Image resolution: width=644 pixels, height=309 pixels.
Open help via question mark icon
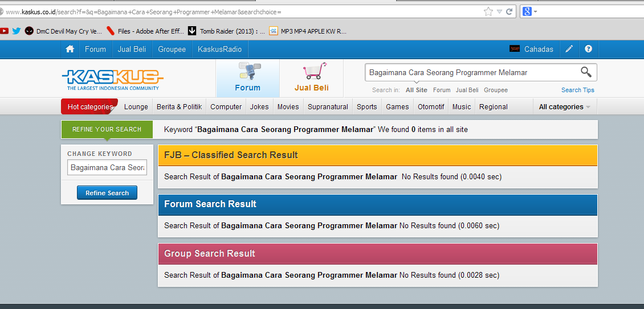pos(588,50)
